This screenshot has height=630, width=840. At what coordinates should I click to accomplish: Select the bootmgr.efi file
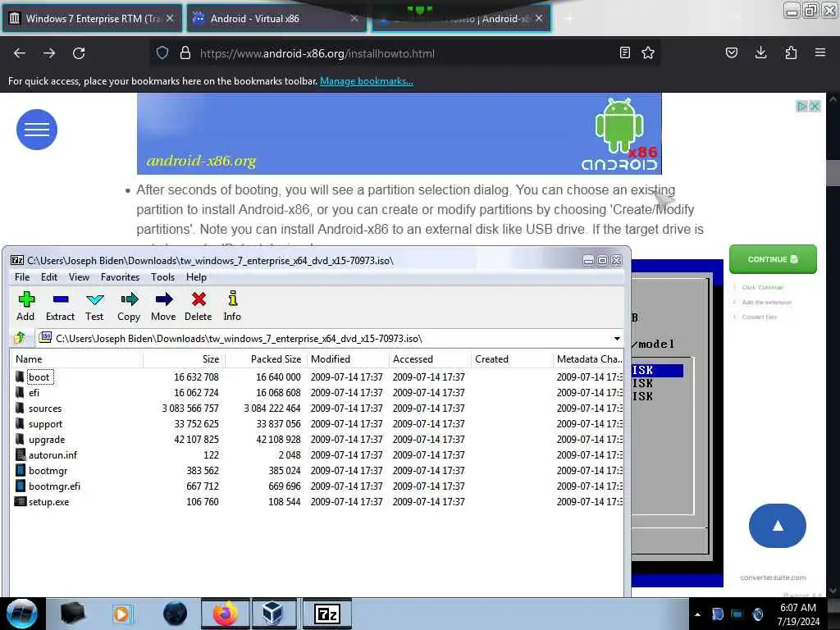click(54, 486)
